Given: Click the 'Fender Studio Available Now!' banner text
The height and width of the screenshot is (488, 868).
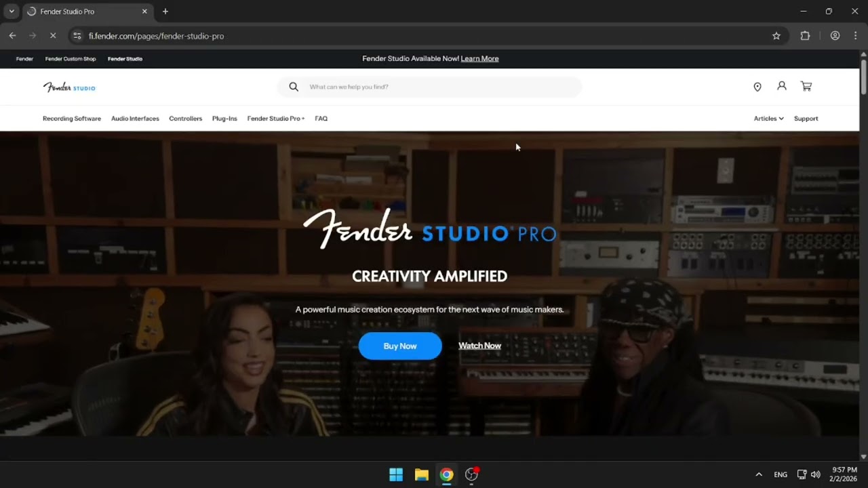Looking at the screenshot, I should (410, 59).
